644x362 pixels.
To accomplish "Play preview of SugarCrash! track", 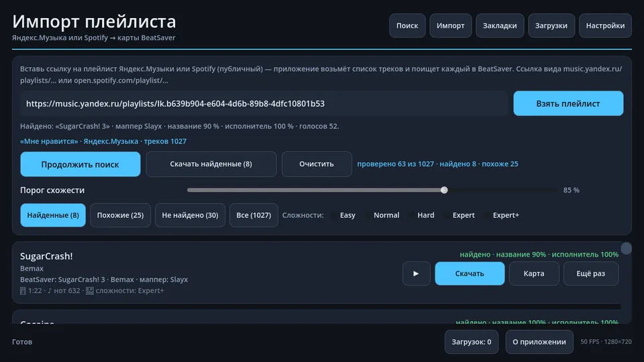I will (x=416, y=274).
